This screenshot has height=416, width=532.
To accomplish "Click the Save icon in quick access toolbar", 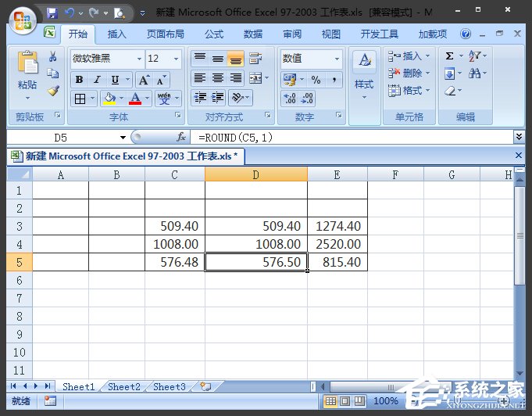I will [52, 13].
